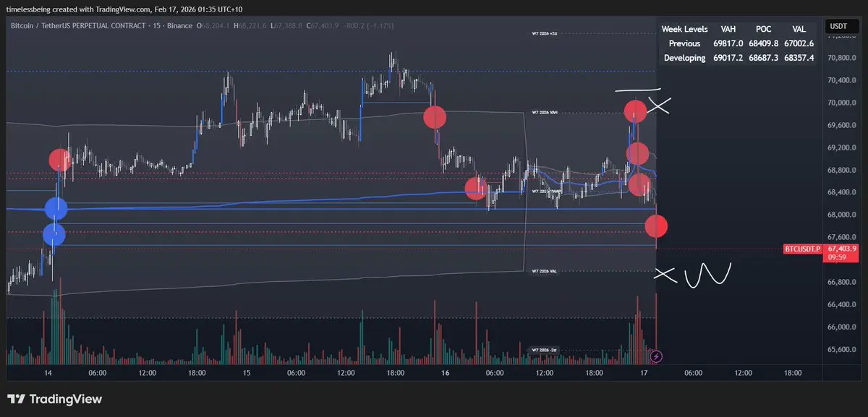Click the low value L67,388.8

[x=287, y=26]
